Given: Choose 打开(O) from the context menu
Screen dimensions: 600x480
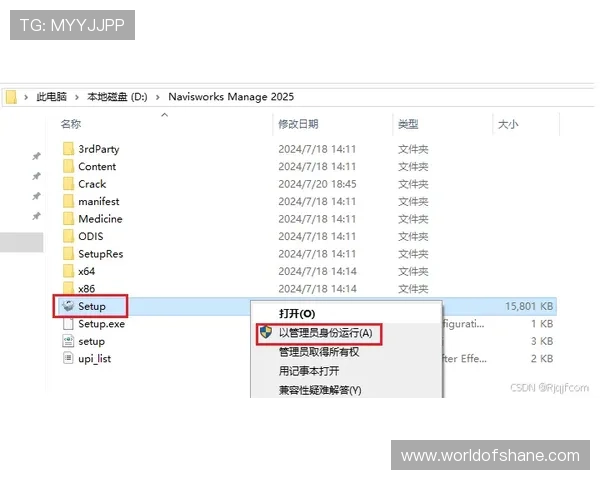Looking at the screenshot, I should (x=297, y=314).
